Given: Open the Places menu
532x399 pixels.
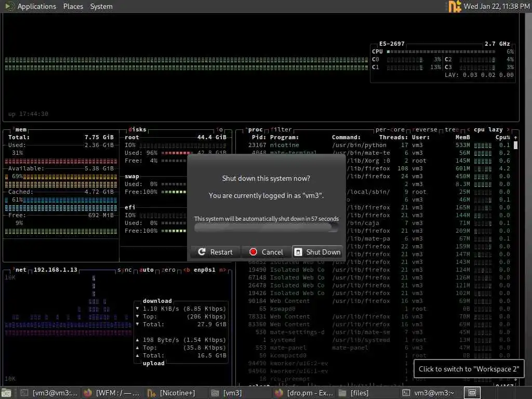Looking at the screenshot, I should [73, 6].
